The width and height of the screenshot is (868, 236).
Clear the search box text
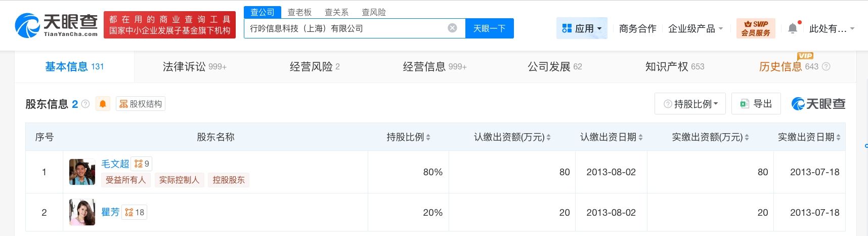tap(452, 28)
